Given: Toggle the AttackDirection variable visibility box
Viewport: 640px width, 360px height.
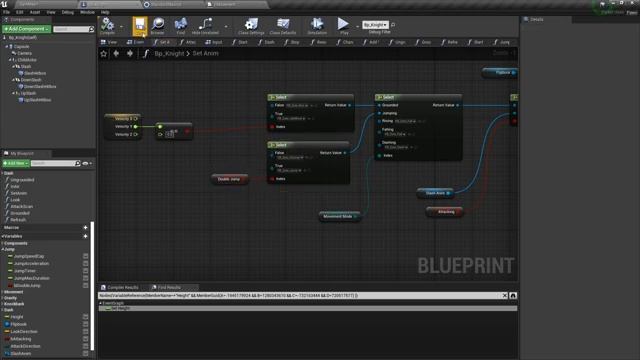Looking at the screenshot, I should click(86, 346).
